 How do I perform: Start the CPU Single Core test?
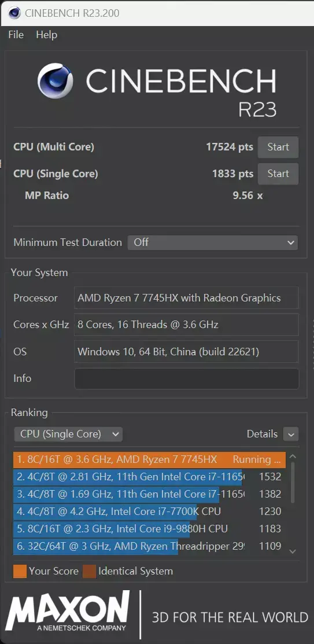pos(278,174)
